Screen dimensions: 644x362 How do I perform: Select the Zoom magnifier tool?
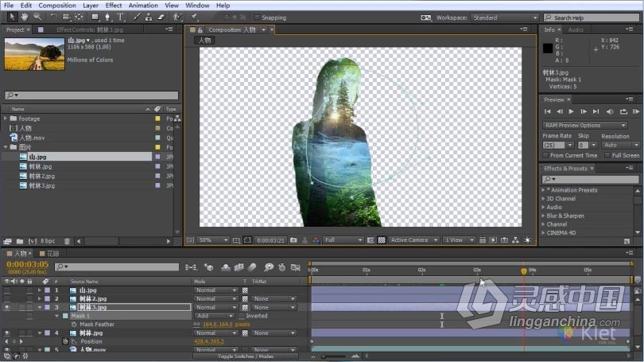[x=37, y=17]
